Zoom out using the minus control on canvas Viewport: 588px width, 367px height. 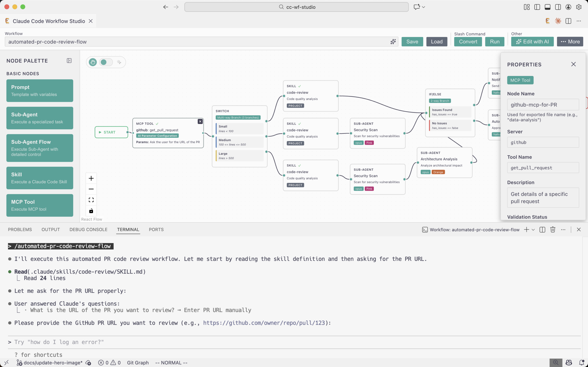pos(91,189)
